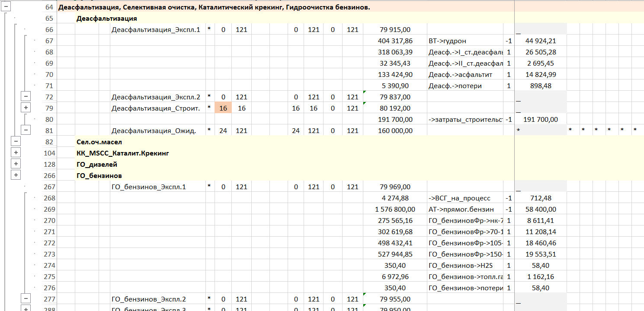Expand the ГО_дизелей group at row 128
644x311 pixels.
[16, 164]
